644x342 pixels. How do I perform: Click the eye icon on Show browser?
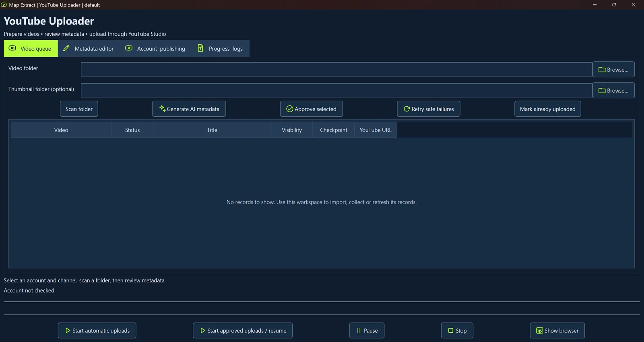(x=540, y=331)
